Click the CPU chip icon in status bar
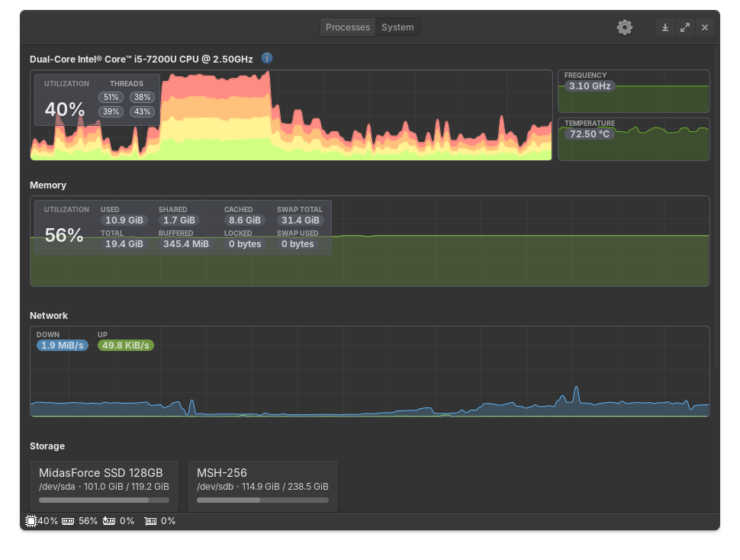740x560 pixels. (31, 521)
